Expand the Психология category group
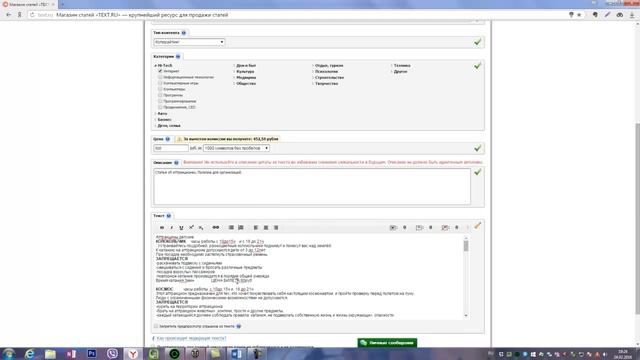Viewport: 640px width, 360px height. pyautogui.click(x=325, y=71)
